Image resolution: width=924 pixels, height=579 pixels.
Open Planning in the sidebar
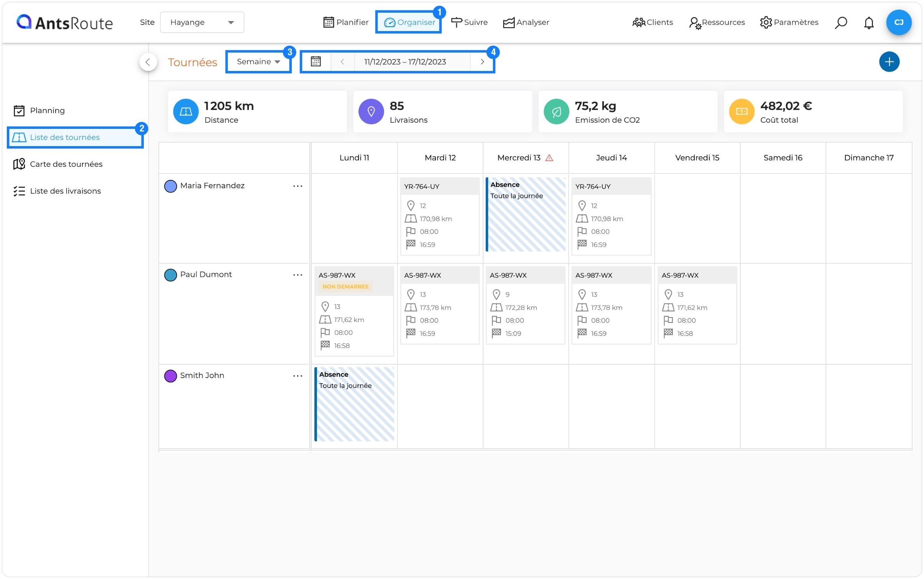tap(39, 110)
